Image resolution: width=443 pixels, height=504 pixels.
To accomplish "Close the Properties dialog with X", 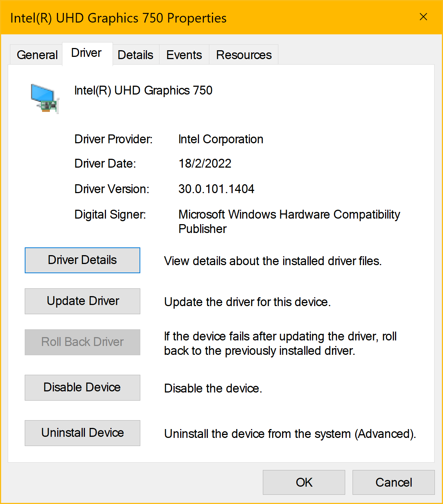I will click(x=423, y=17).
